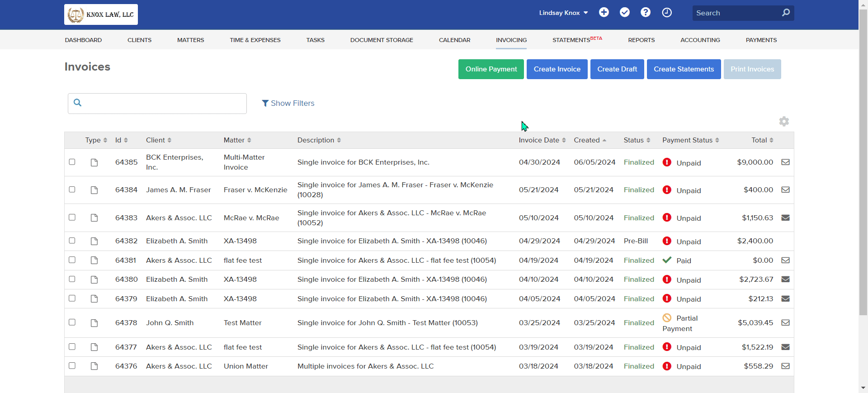Sort table by Client column
868x393 pixels.
tap(159, 140)
